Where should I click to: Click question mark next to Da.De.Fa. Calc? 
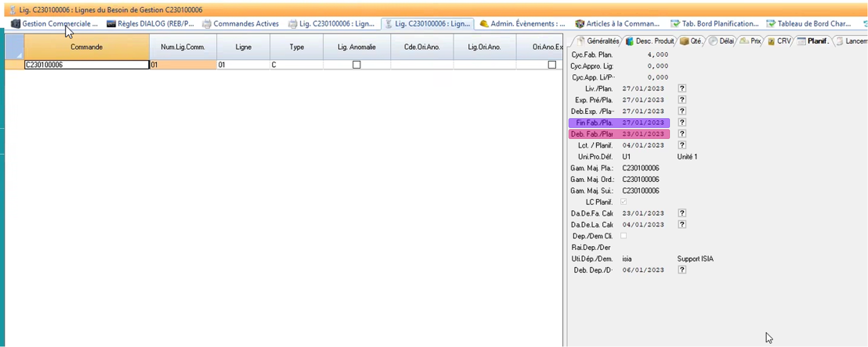pos(682,213)
